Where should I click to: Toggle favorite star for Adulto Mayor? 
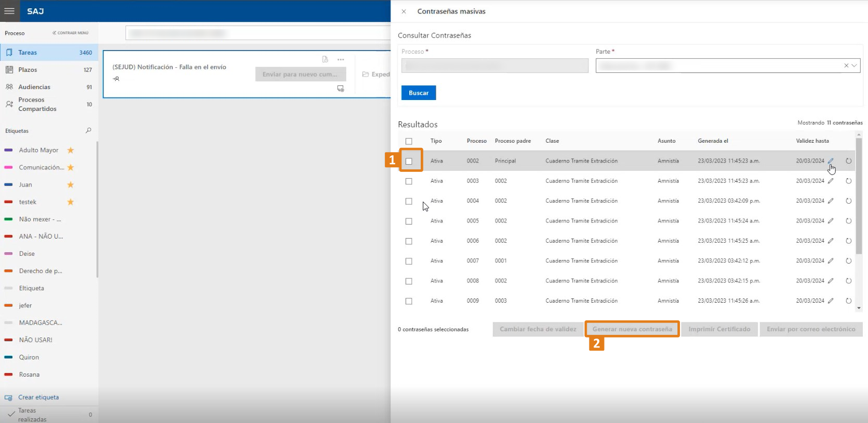(71, 150)
